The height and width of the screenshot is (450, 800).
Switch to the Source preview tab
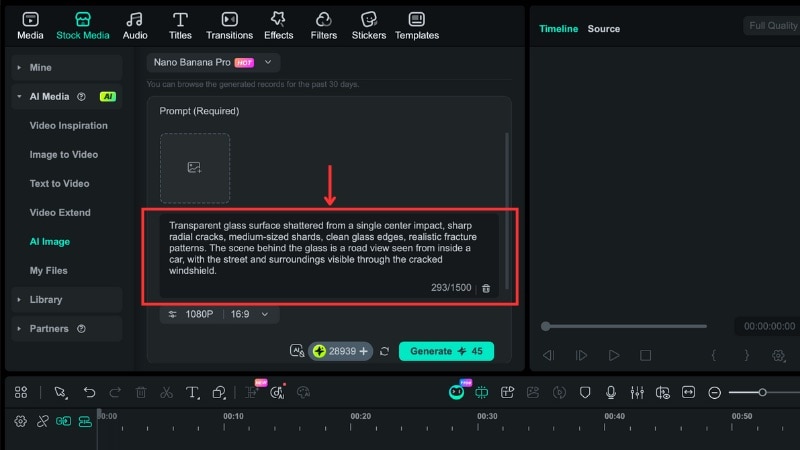[x=604, y=29]
